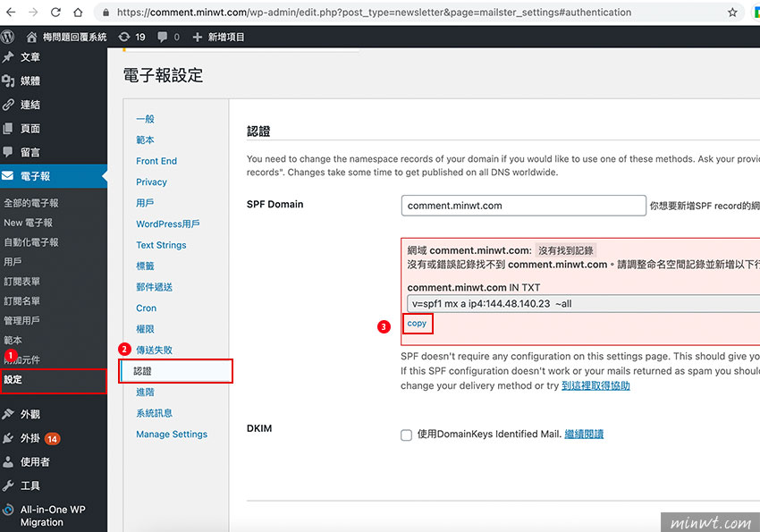Switch to 系統訊息 settings tab
Viewport: 760px width, 532px height.
point(155,413)
